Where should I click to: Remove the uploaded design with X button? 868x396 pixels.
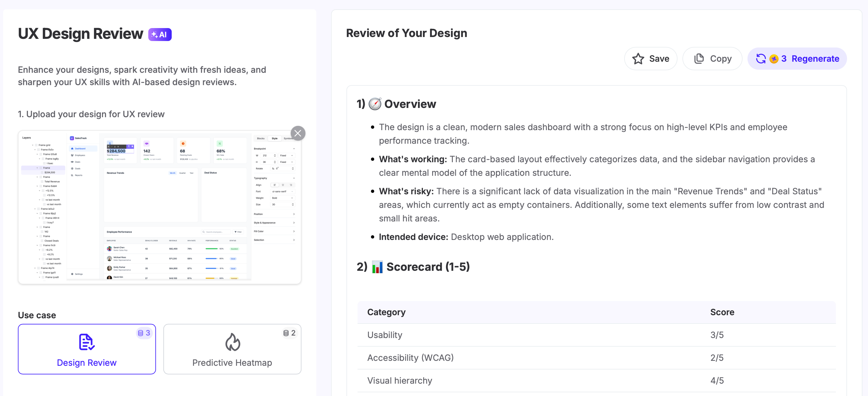point(297,133)
